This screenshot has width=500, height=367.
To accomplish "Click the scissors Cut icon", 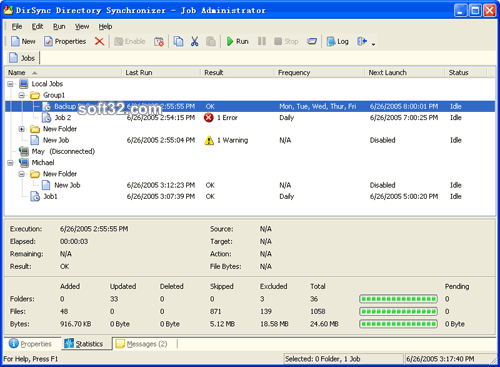I will point(195,41).
